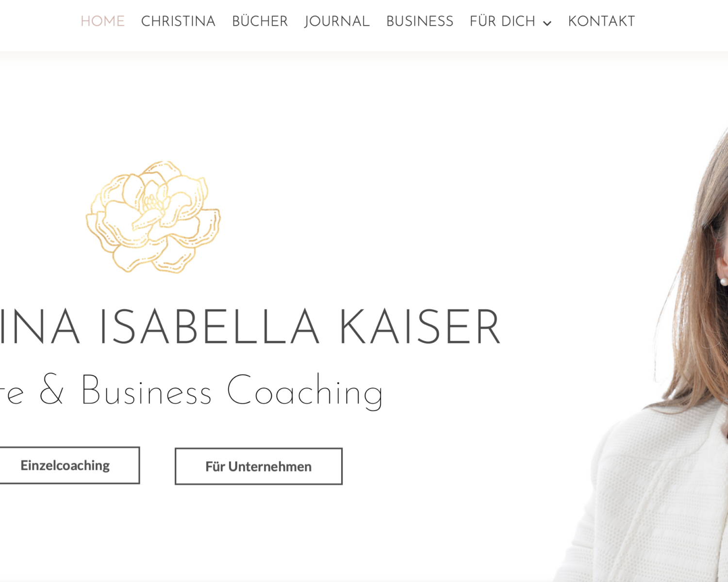Open the BÜCHER navigation link
The height and width of the screenshot is (582, 728).
(x=260, y=21)
